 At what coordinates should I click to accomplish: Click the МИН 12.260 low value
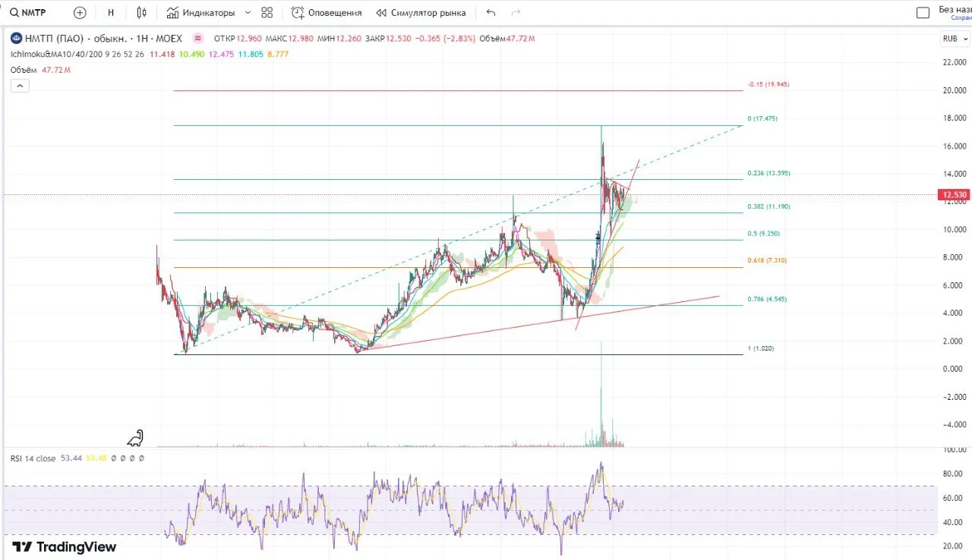click(x=339, y=38)
